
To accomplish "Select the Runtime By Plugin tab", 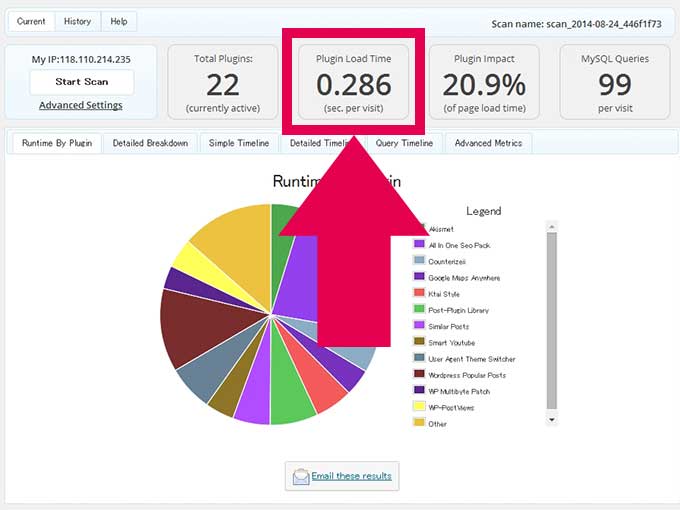I will tap(57, 143).
